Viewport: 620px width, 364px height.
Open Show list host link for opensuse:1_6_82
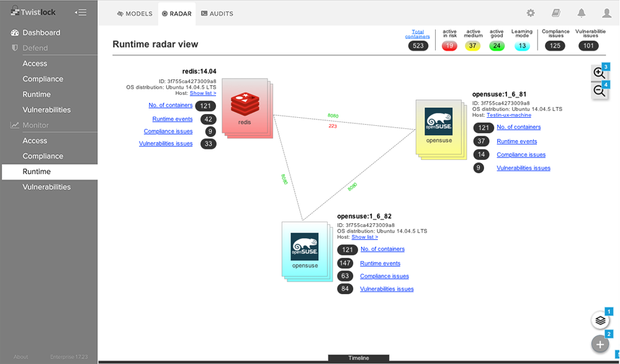click(364, 237)
